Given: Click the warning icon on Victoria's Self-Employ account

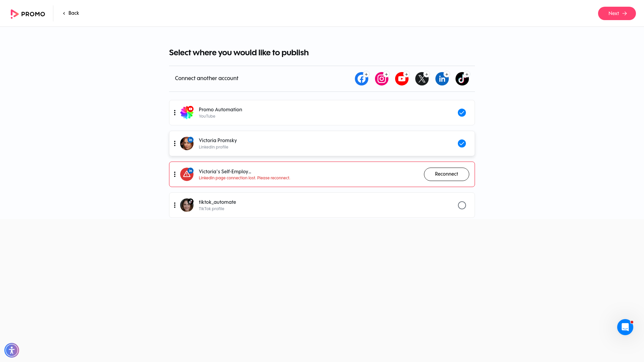Looking at the screenshot, I should tap(187, 174).
